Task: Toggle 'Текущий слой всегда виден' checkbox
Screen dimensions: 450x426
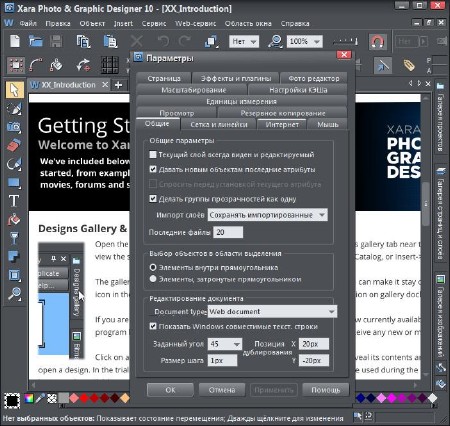Action: click(x=153, y=155)
